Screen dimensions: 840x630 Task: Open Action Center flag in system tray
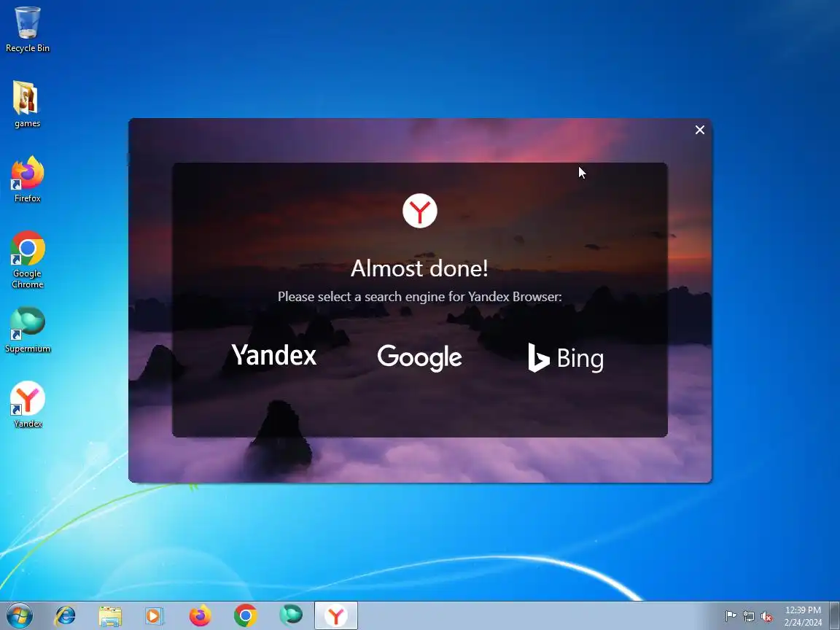coord(731,616)
